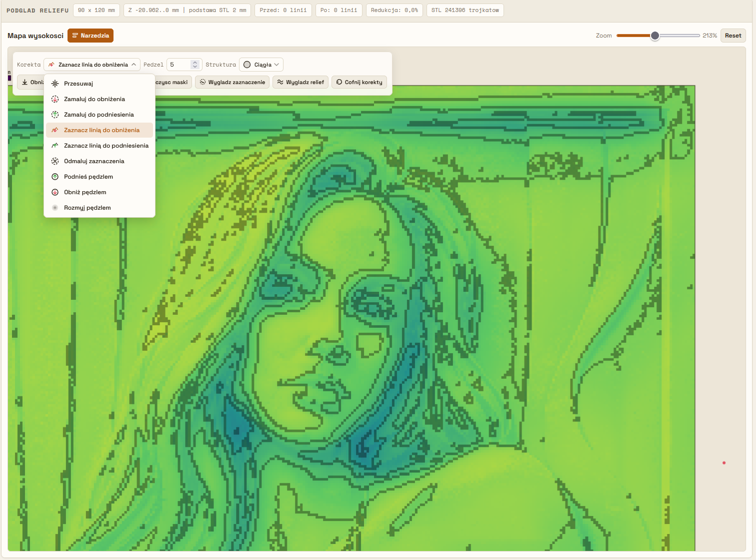The width and height of the screenshot is (756, 560).
Task: Reset the zoom level
Action: (x=733, y=36)
